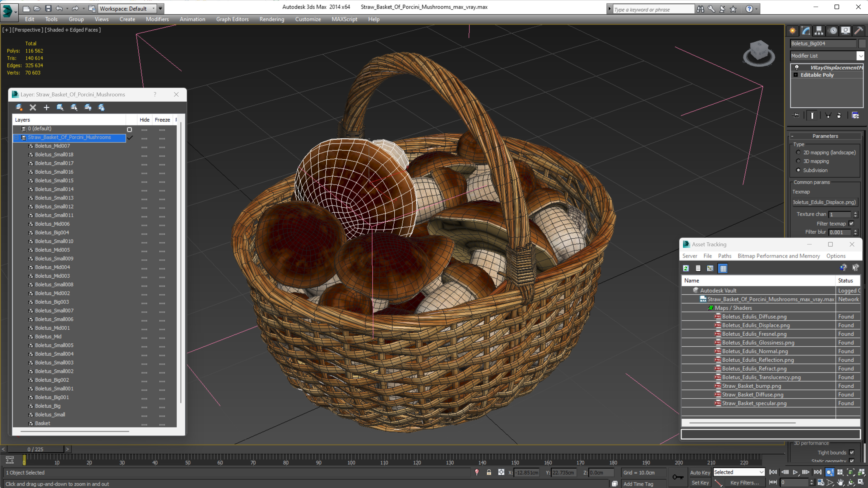Viewport: 868px width, 488px height.
Task: Refresh Asset Tracking list icon
Action: (x=686, y=268)
